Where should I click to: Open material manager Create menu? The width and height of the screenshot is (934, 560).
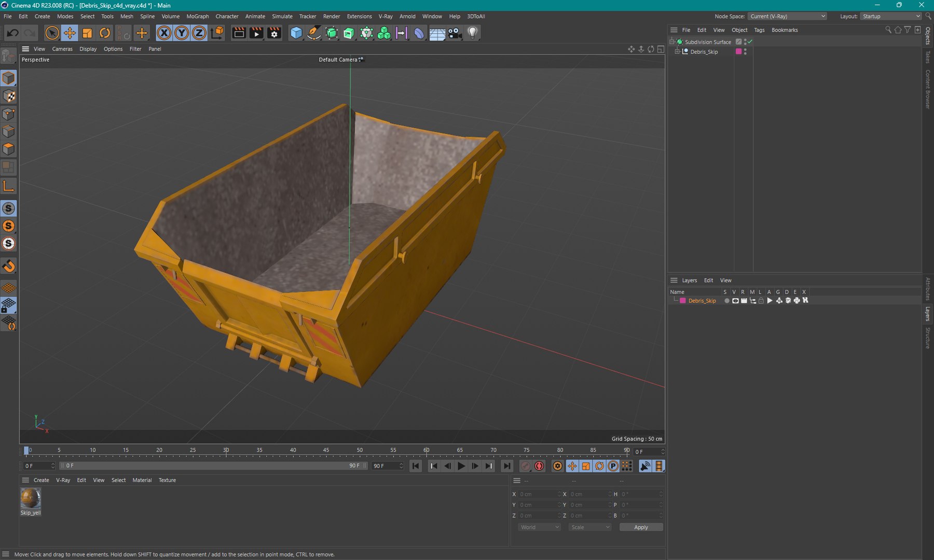42,480
